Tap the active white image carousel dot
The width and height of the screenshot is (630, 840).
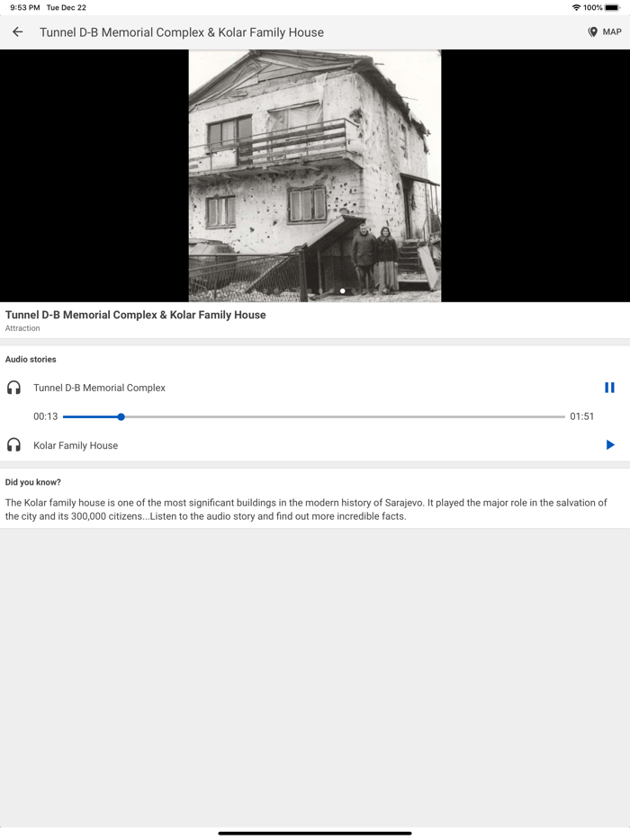343,290
